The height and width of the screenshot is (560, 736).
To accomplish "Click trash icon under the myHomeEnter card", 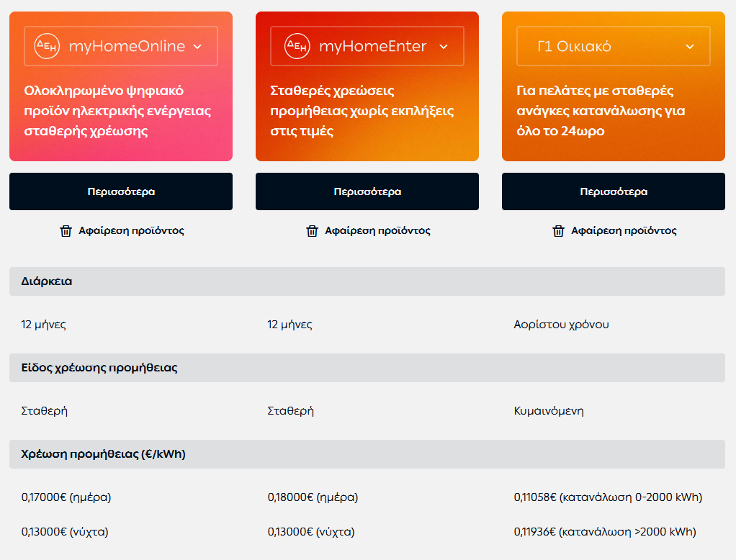I will [x=312, y=231].
